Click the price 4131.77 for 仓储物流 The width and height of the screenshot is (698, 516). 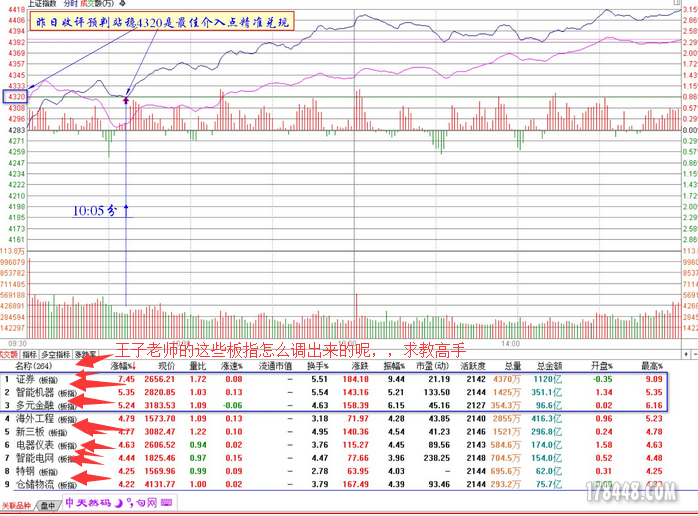(x=159, y=484)
